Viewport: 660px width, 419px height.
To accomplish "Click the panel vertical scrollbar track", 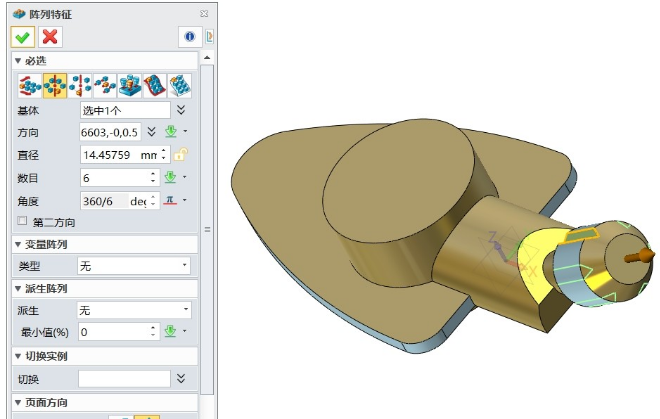I will click(207, 230).
